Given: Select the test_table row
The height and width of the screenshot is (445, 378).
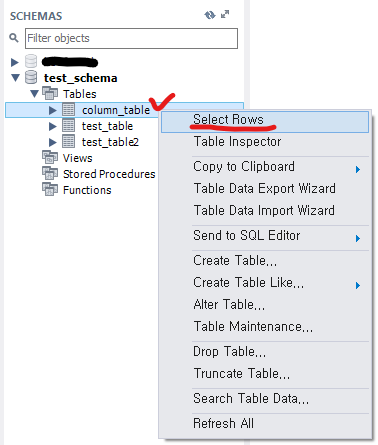Looking at the screenshot, I should pos(107,126).
